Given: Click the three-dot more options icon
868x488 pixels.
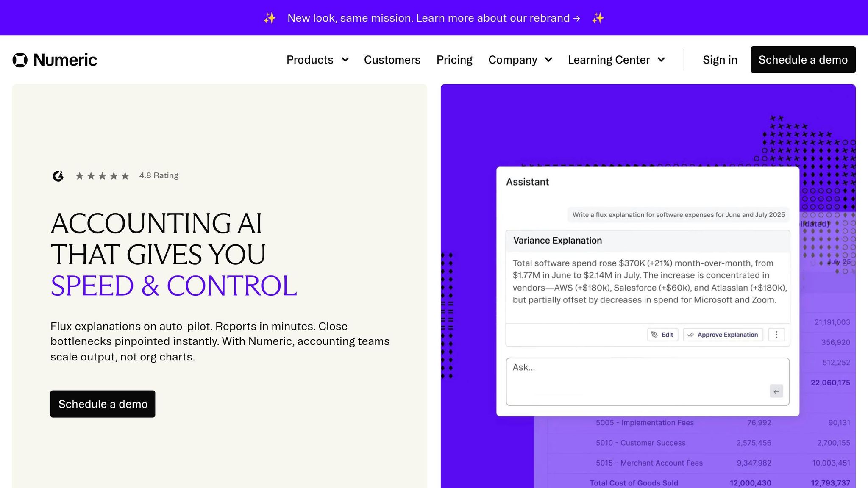Looking at the screenshot, I should [x=776, y=335].
